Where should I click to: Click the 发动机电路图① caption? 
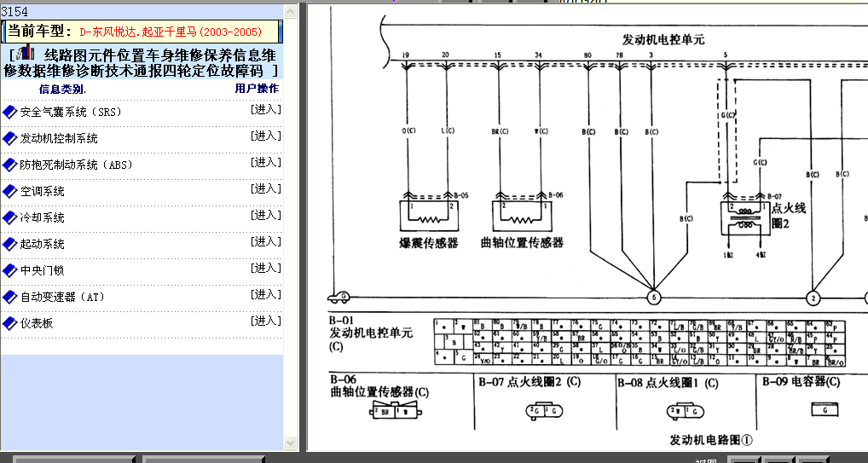[711, 440]
